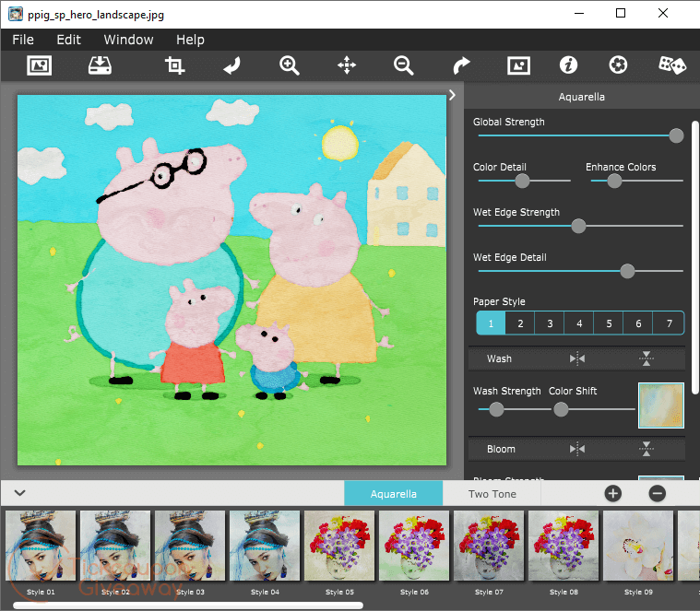Image resolution: width=700 pixels, height=611 pixels.
Task: Flip the Bloom texture horizontally
Action: coord(577,449)
